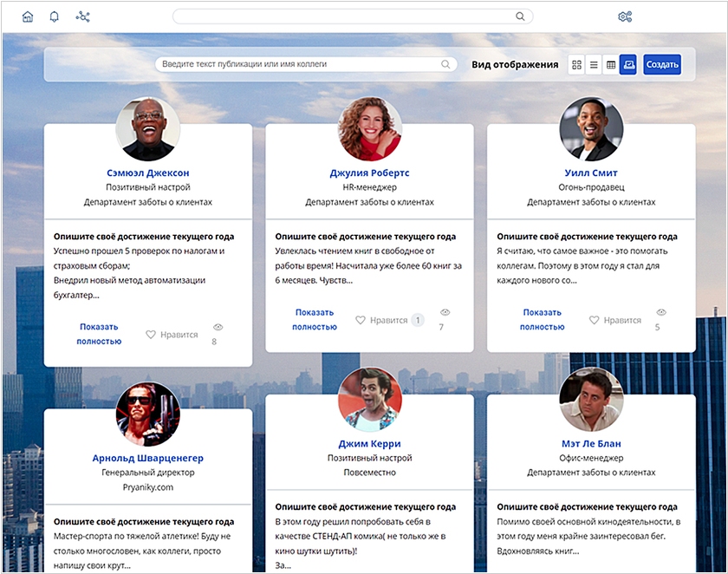This screenshot has height=574, width=728.
Task: Show full post of Уилл Смит
Action: 542,319
